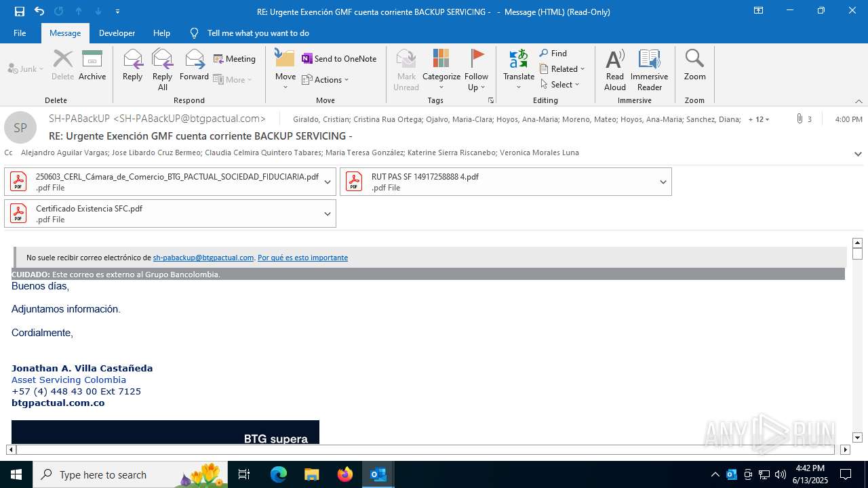The height and width of the screenshot is (488, 868).
Task: Click the attachments paperclip icon
Action: click(x=800, y=119)
